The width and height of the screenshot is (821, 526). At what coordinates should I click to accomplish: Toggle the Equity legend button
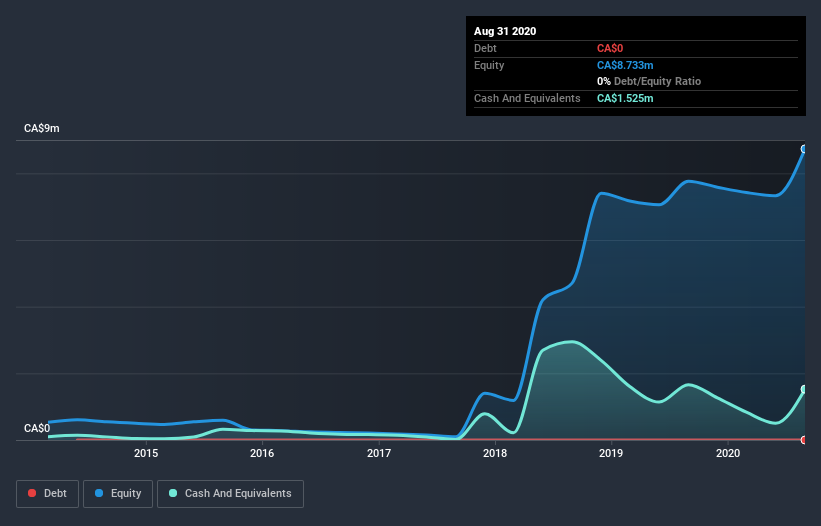coord(118,494)
